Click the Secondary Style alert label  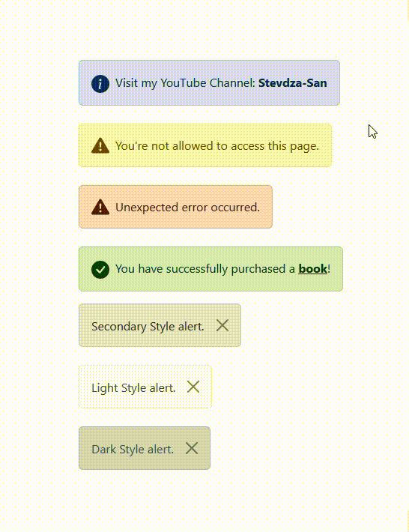[148, 327]
